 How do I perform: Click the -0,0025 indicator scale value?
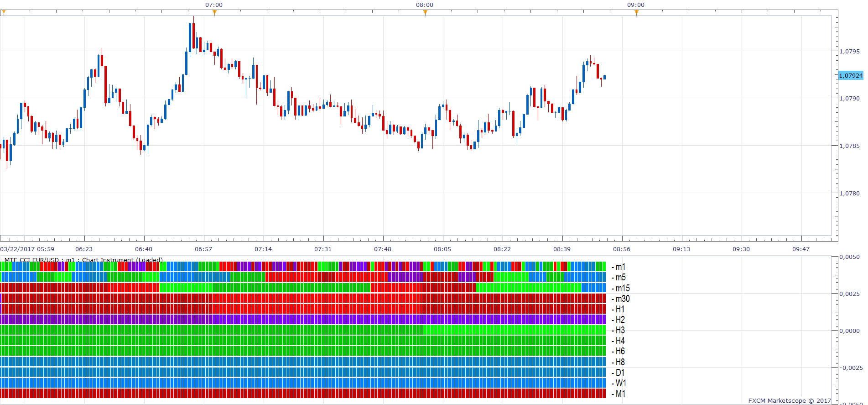851,368
